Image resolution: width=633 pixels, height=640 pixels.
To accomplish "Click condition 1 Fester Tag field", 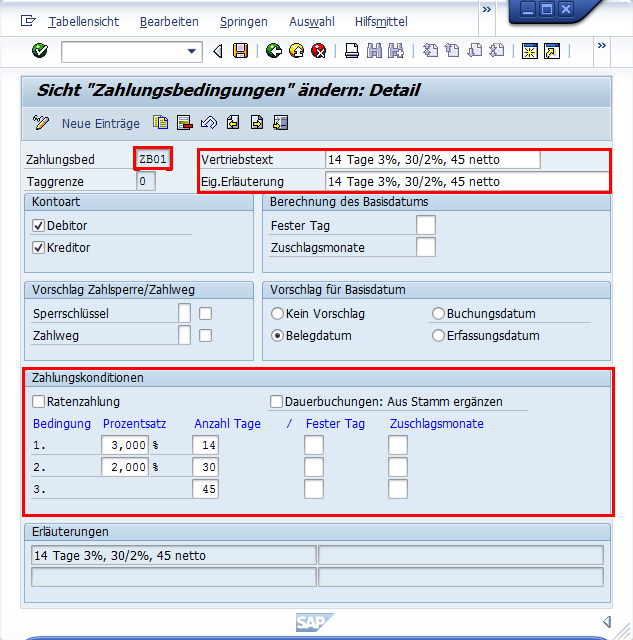I will click(314, 445).
